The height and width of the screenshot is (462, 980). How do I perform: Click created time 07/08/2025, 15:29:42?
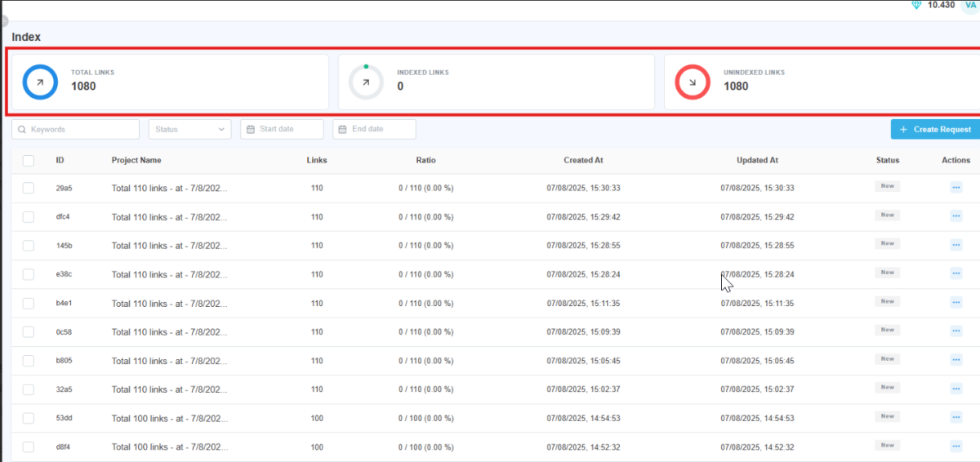[583, 217]
